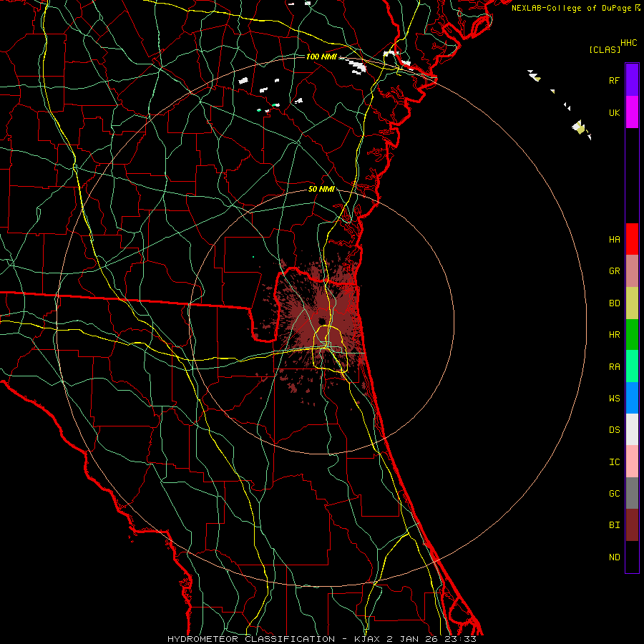Image resolution: width=644 pixels, height=644 pixels.
Task: Pick the RA light-green legend swatch
Action: [x=632, y=366]
